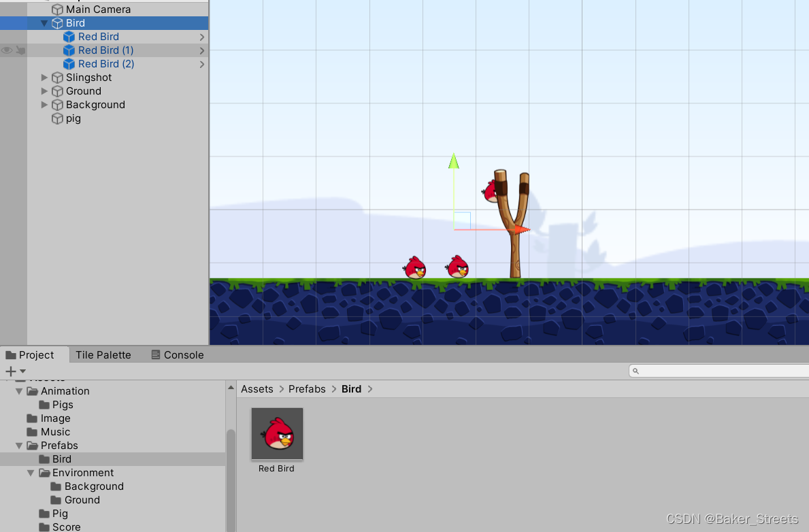Select the Pig folder under Prefabs
This screenshot has width=809, height=532.
(54, 514)
